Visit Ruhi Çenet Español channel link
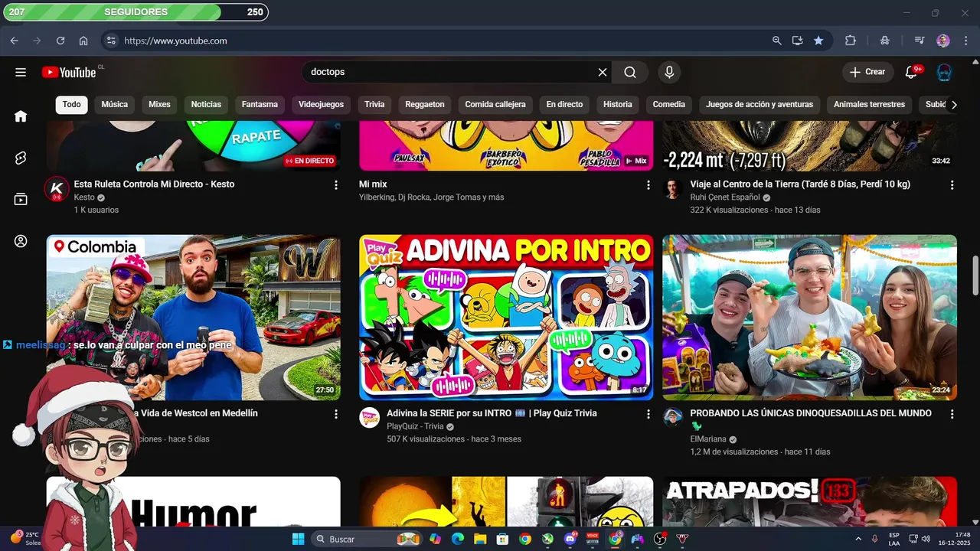The height and width of the screenshot is (551, 980). click(725, 197)
